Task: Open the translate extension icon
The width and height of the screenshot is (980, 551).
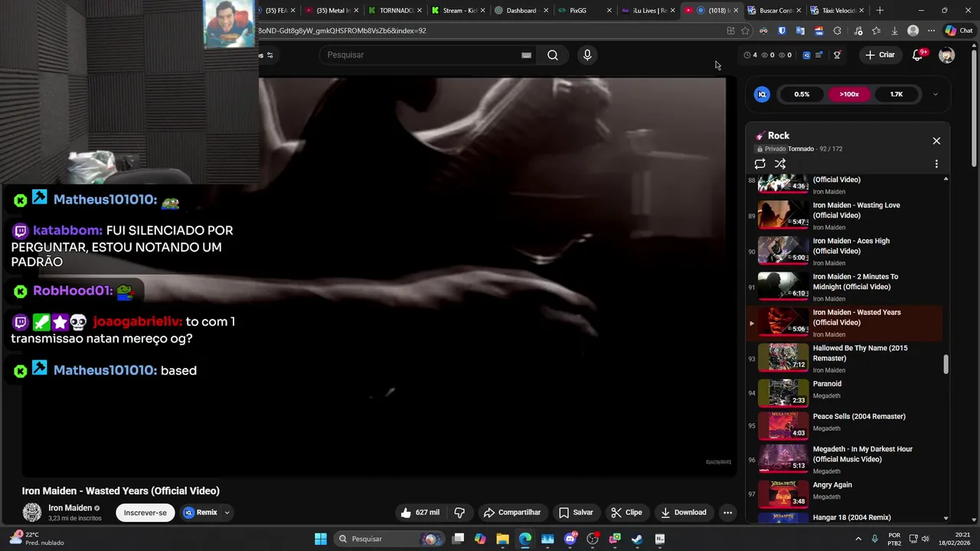Action: coord(800,31)
